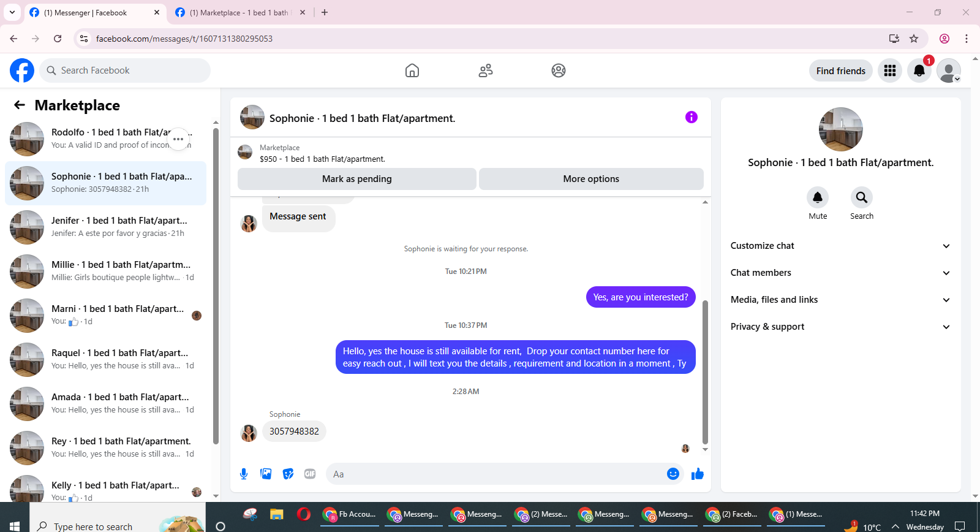Open Rey conversation
Viewport: 980px width, 532px height.
105,448
